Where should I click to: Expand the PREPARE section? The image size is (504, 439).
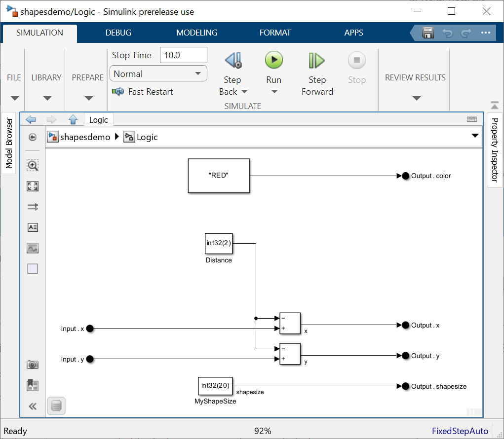click(x=89, y=98)
